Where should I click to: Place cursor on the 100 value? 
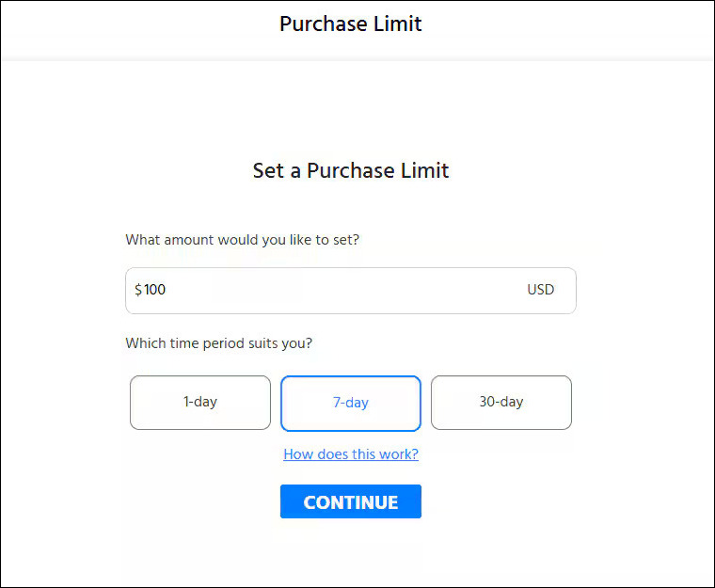point(155,290)
